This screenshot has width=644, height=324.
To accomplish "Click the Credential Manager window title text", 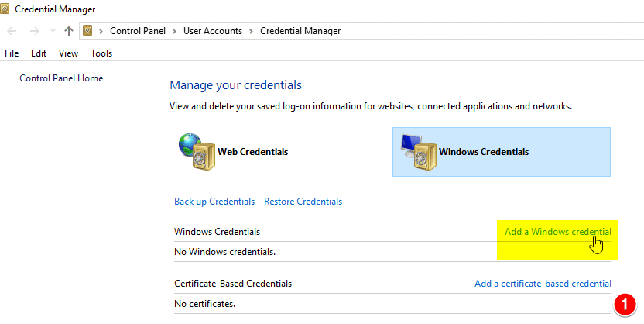I will point(55,9).
